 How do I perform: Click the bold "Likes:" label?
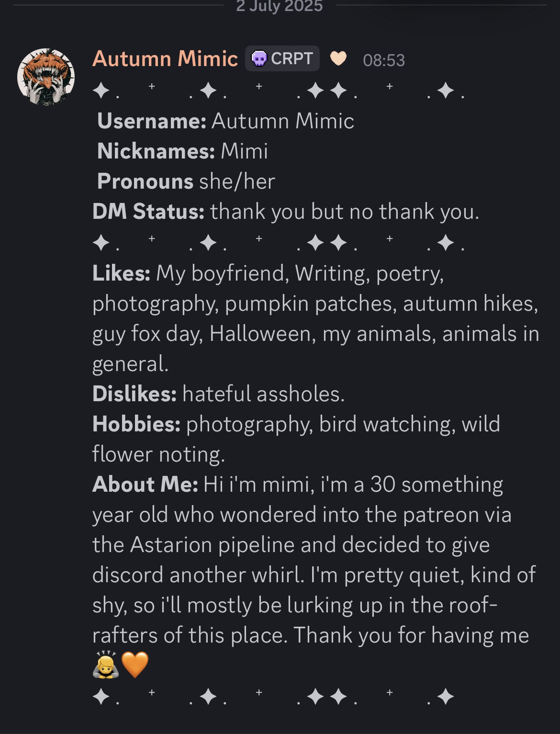[x=121, y=273]
